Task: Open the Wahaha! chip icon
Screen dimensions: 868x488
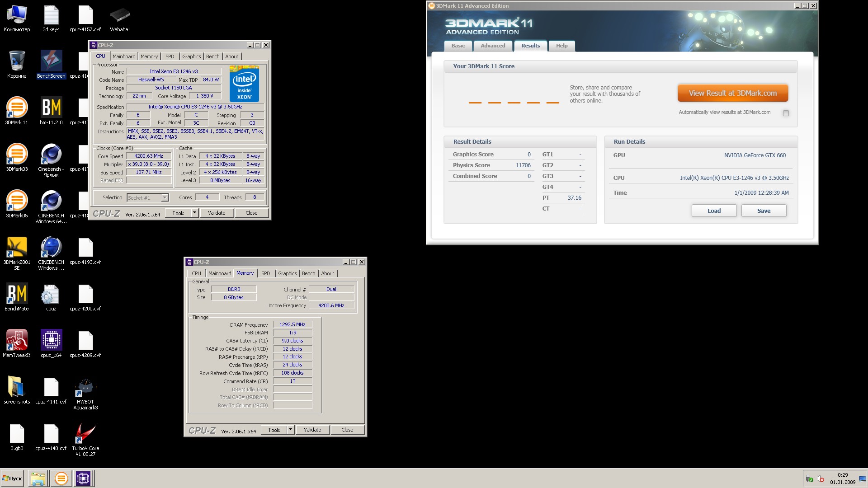Action: coord(120,19)
